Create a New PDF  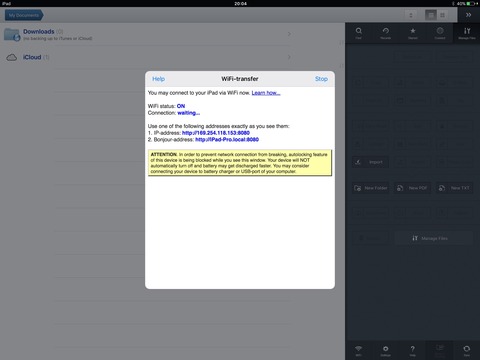pyautogui.click(x=412, y=188)
